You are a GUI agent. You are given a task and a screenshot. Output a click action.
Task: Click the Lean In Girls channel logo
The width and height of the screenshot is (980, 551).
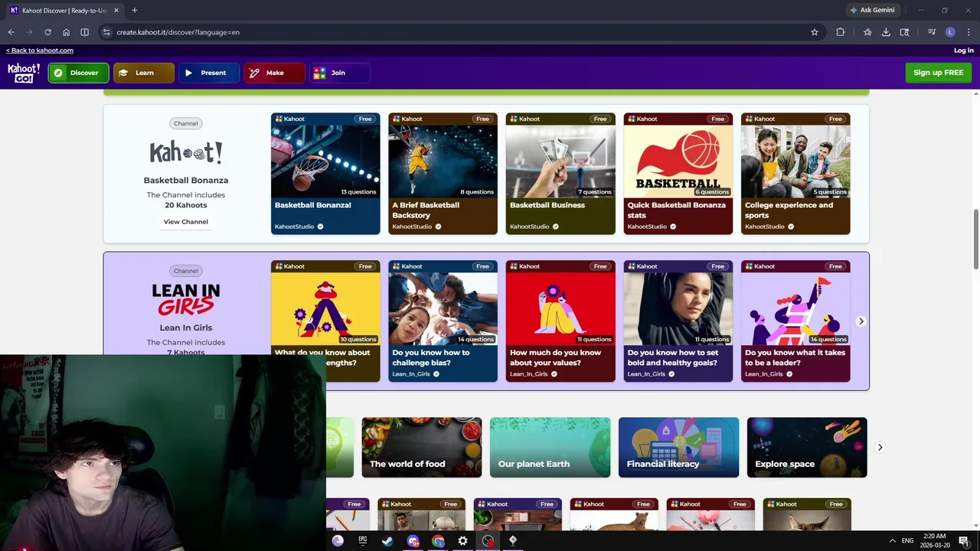pos(186,299)
